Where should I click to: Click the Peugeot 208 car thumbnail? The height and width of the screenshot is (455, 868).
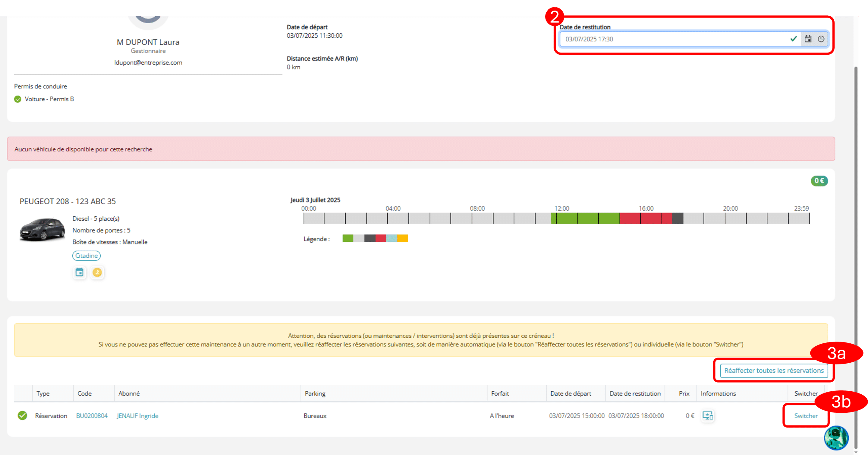tap(42, 229)
